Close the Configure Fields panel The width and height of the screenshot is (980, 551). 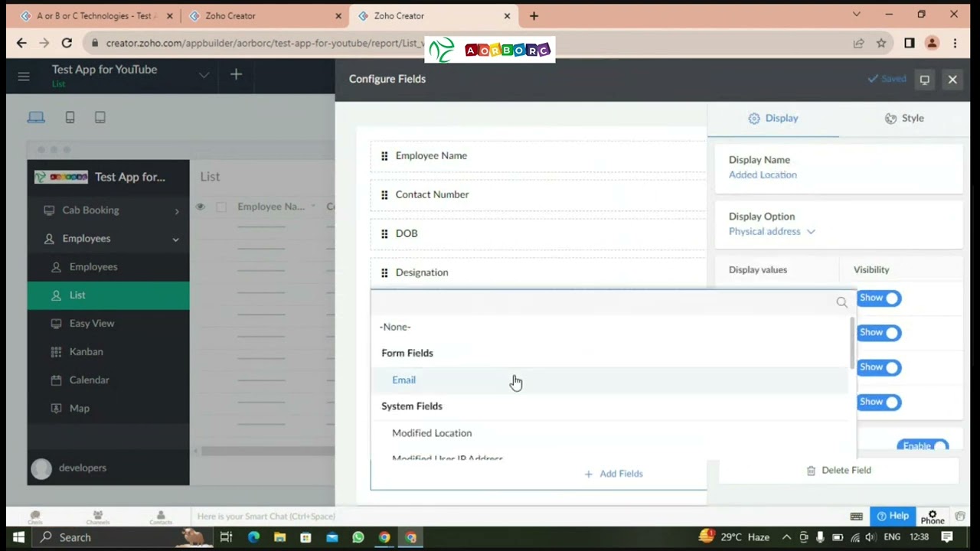pyautogui.click(x=952, y=79)
